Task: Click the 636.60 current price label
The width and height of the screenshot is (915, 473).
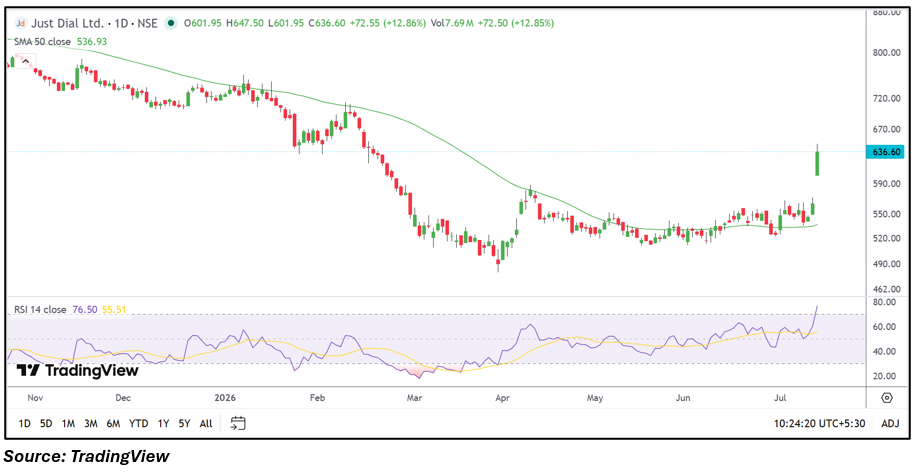Action: [887, 152]
